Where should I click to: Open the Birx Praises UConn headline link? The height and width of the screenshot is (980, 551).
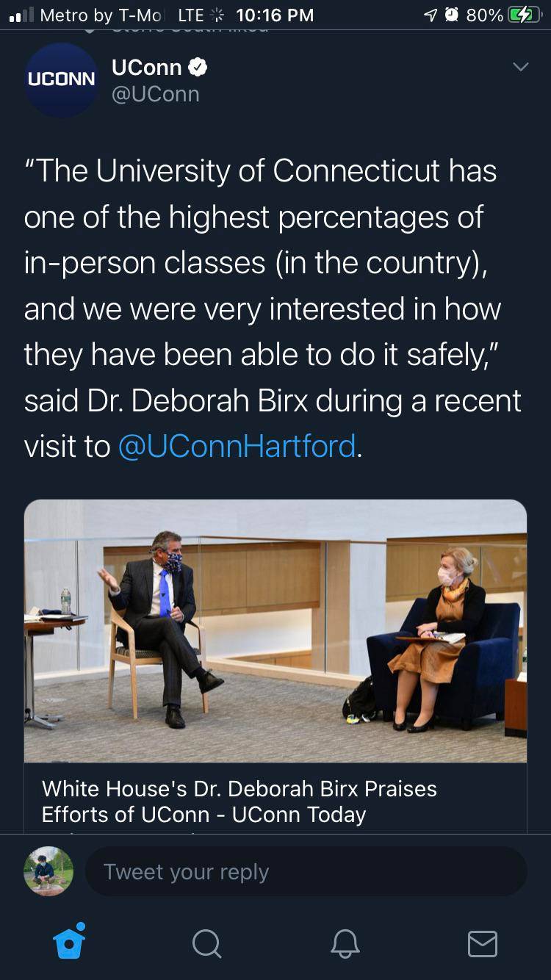(240, 801)
